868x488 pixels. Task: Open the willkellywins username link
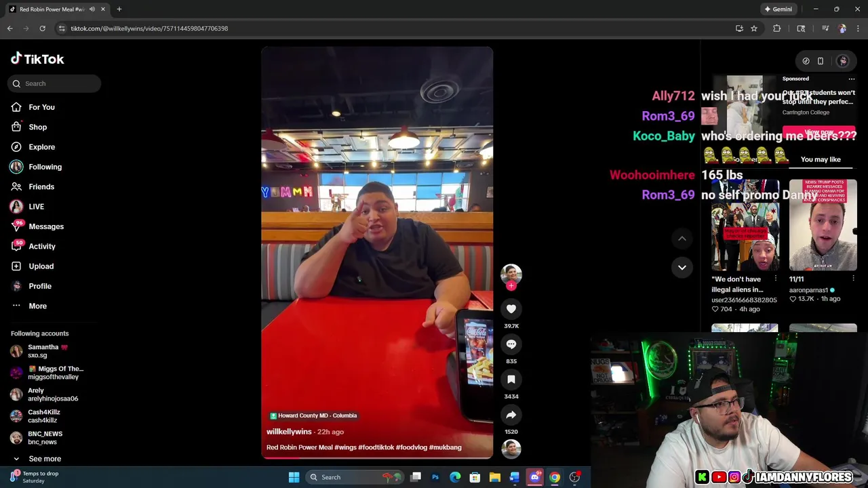pyautogui.click(x=289, y=432)
